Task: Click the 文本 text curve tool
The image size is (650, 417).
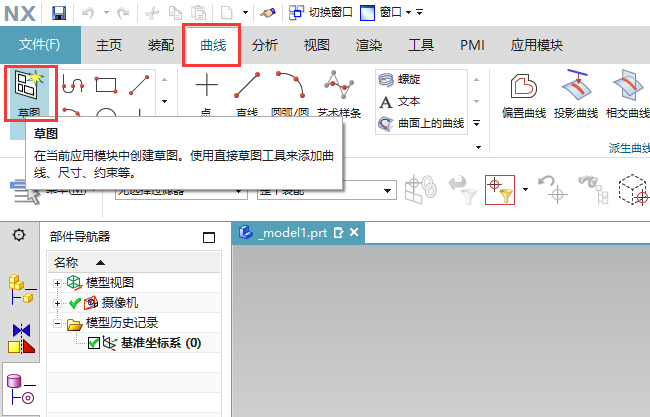Action: coord(400,102)
